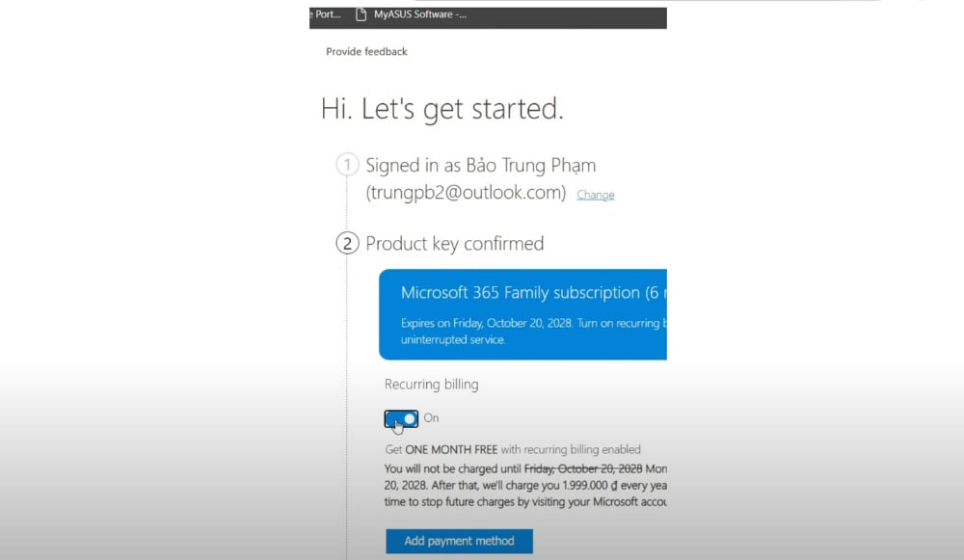Click the "Recurring billing" section label
This screenshot has height=560, width=964.
click(x=431, y=384)
